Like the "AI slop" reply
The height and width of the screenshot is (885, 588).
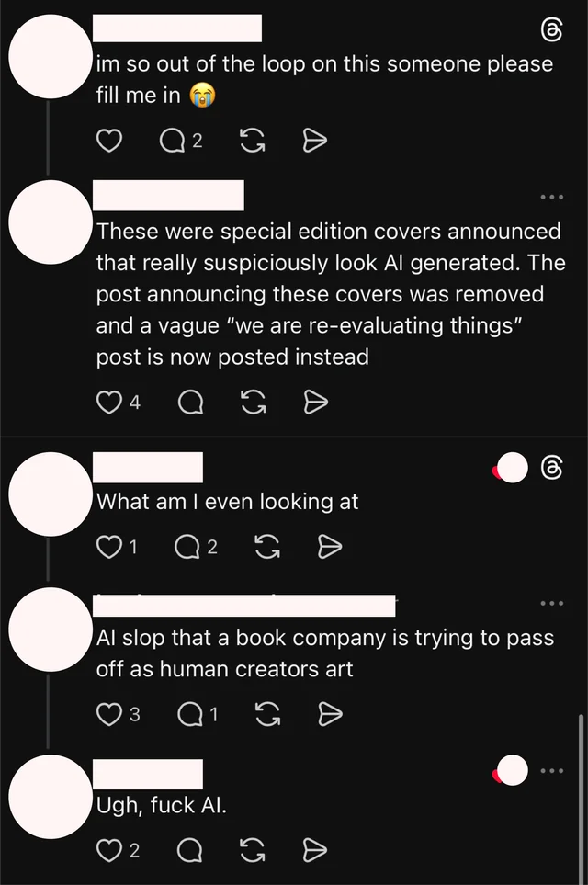(109, 713)
